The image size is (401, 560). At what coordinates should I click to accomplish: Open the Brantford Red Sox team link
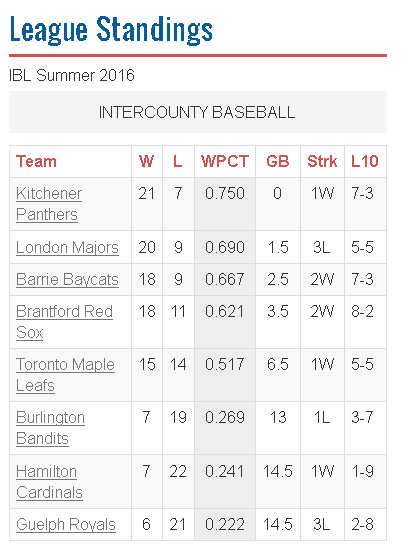64,322
